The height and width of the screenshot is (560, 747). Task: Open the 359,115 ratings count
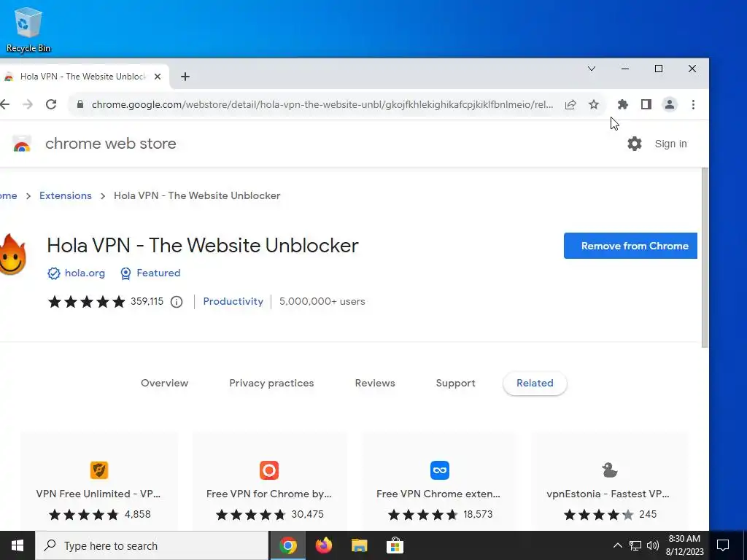click(147, 301)
